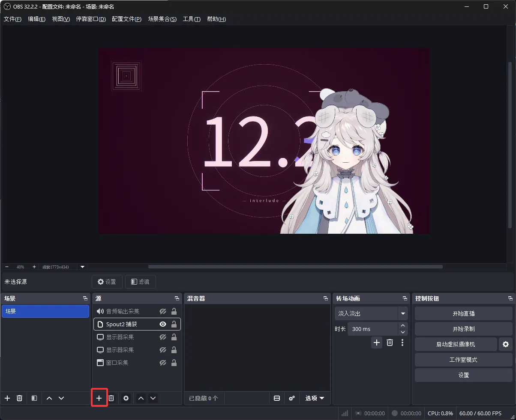Undock the 源 panel with the float icon
This screenshot has height=420, width=516.
pos(177,298)
